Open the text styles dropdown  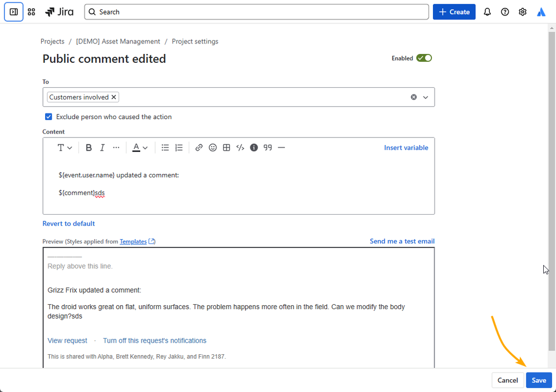65,148
